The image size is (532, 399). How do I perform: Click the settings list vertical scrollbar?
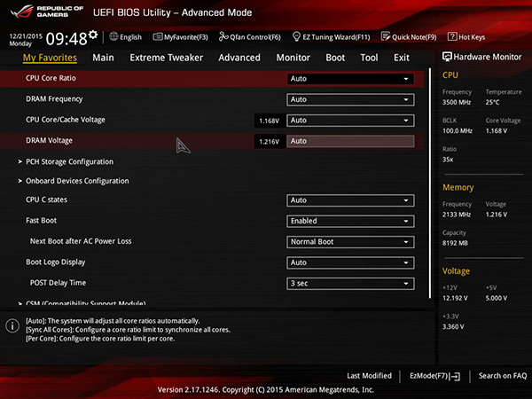pyautogui.click(x=430, y=184)
